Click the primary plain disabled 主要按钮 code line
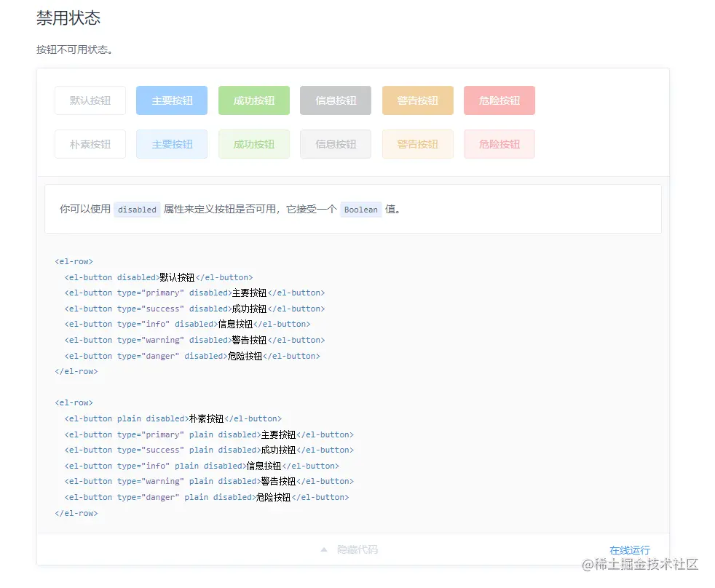The image size is (715, 588). 209,434
